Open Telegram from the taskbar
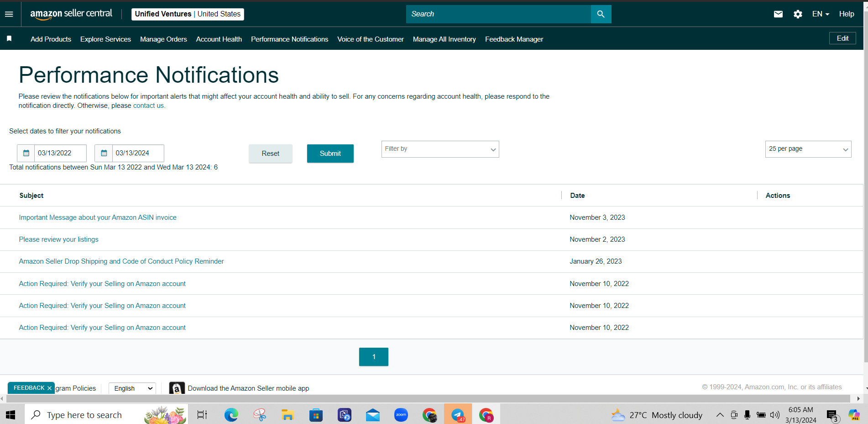868x424 pixels. (x=458, y=415)
